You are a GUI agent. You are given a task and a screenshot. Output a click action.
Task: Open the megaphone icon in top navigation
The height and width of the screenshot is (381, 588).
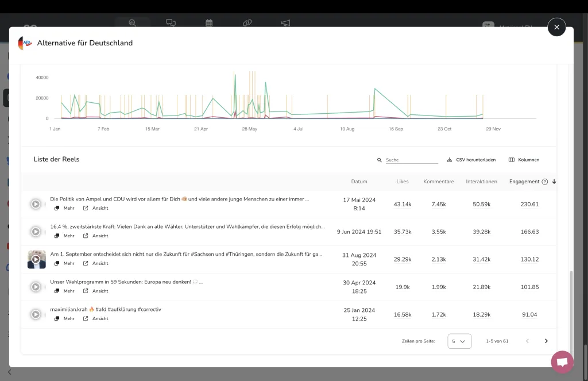coord(285,23)
